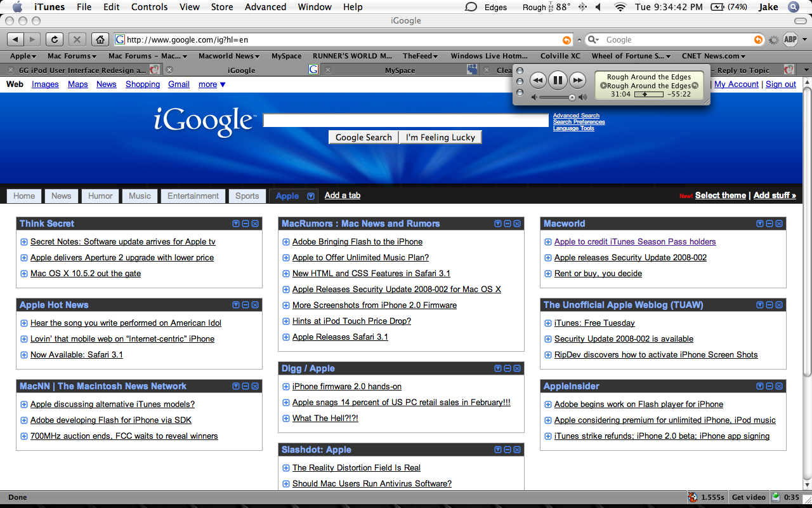The image size is (812, 508).
Task: Minimize the Think Secret widget
Action: pos(246,224)
